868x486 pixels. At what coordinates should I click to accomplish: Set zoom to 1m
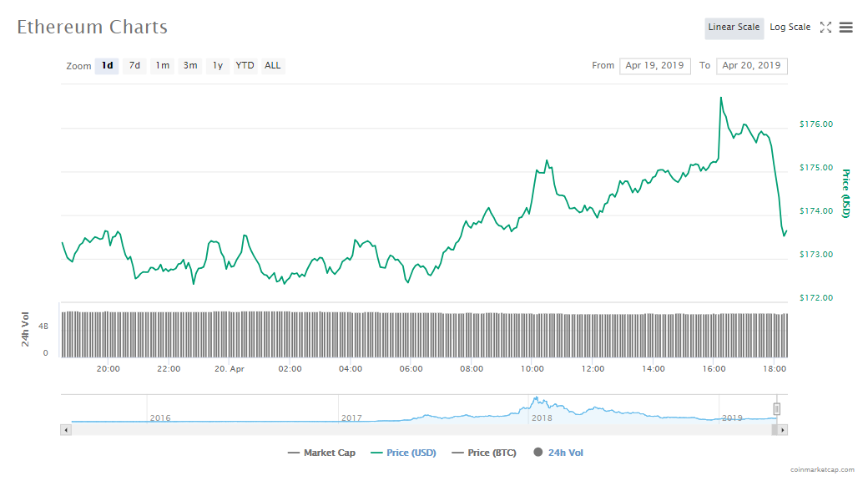[x=162, y=66]
